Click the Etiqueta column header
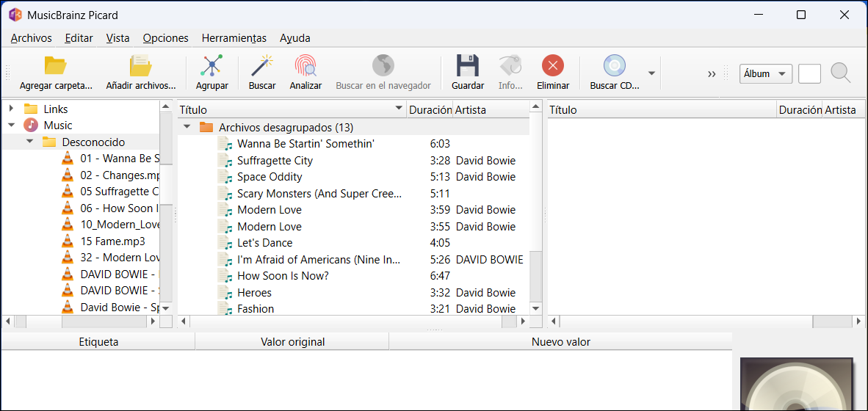The width and height of the screenshot is (868, 411). (x=98, y=342)
